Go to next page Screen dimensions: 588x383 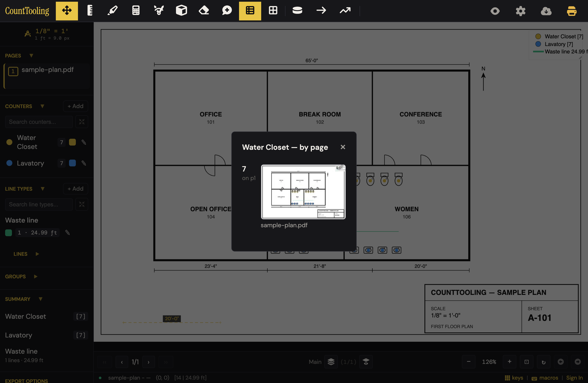(148, 362)
